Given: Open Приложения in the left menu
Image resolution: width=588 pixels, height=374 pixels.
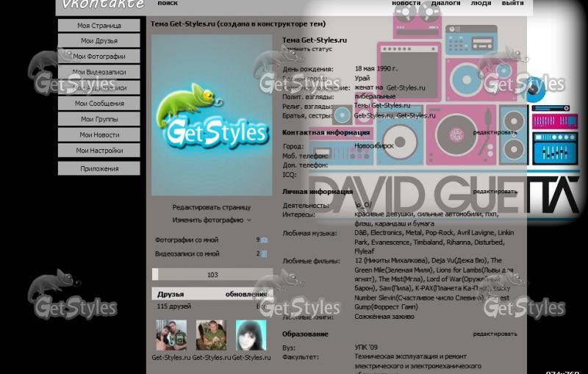Looking at the screenshot, I should (99, 168).
